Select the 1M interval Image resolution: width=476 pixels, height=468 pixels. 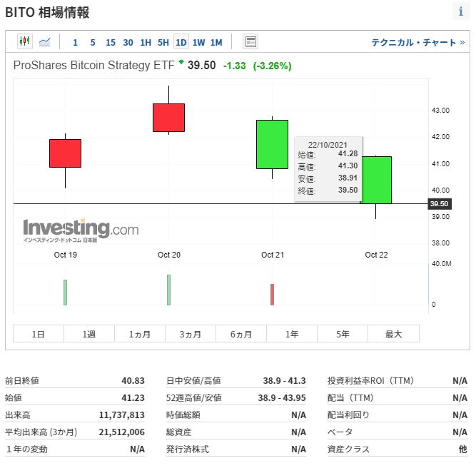coord(216,43)
